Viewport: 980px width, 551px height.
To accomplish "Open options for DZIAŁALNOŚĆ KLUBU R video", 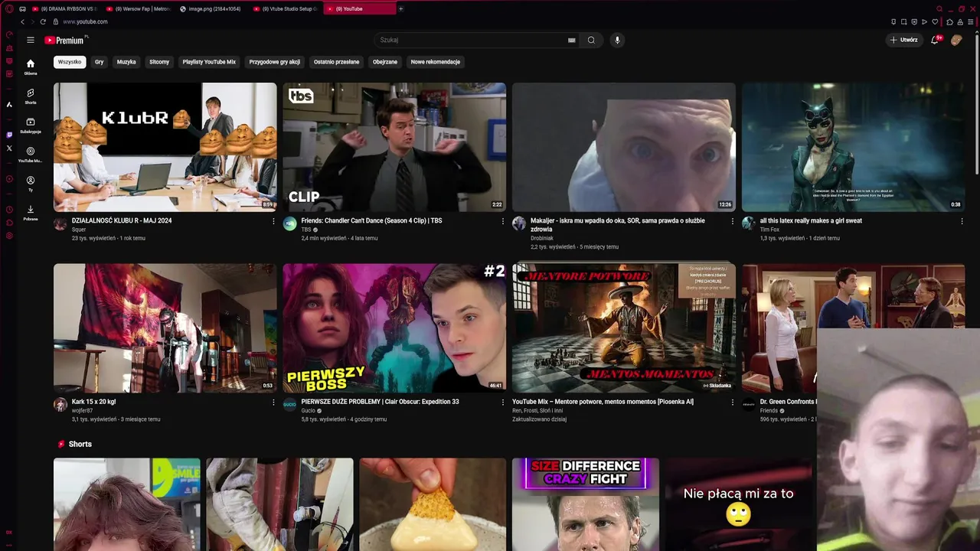I will (273, 221).
